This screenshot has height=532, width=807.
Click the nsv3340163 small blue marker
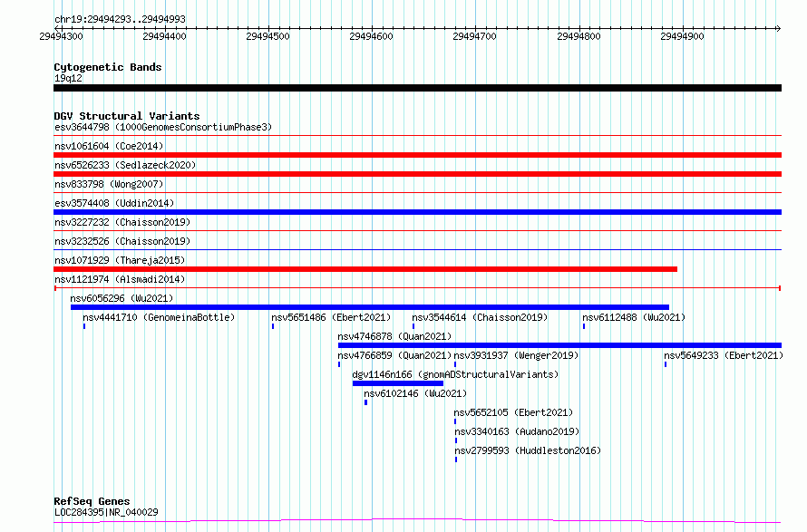pyautogui.click(x=456, y=440)
